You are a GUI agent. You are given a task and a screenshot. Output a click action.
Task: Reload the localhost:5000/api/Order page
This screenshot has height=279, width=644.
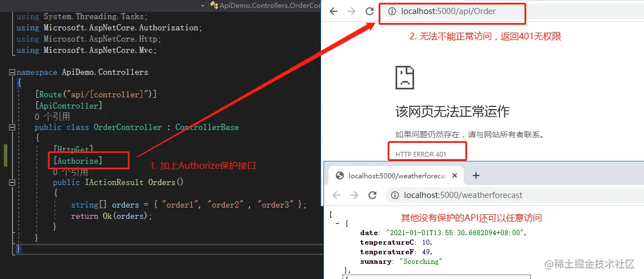pyautogui.click(x=370, y=11)
